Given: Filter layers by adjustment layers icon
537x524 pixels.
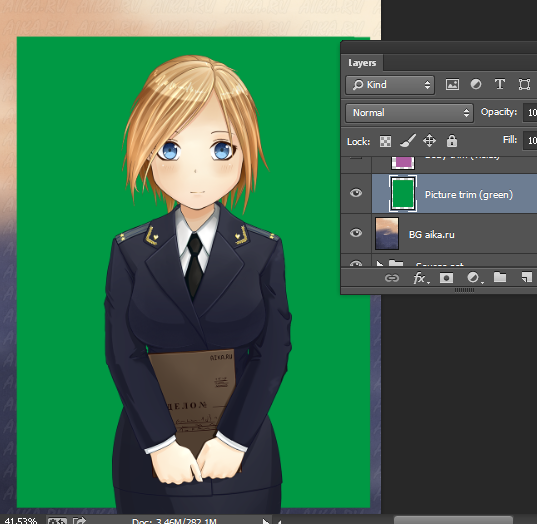Looking at the screenshot, I should [x=475, y=84].
